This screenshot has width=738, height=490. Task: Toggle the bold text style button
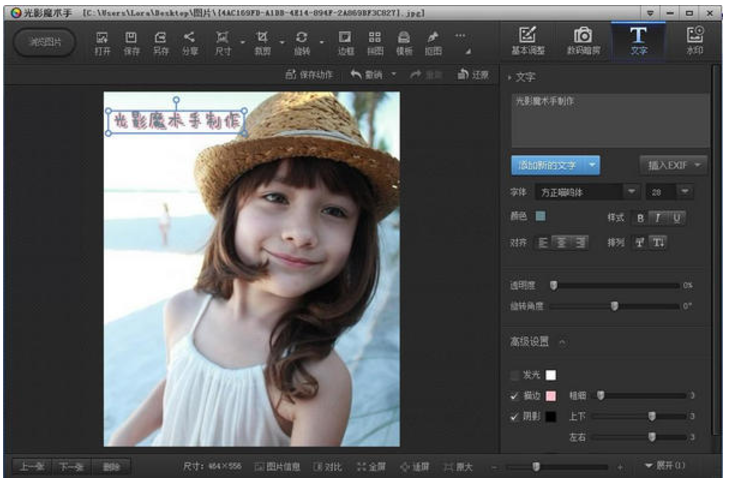pyautogui.click(x=641, y=217)
